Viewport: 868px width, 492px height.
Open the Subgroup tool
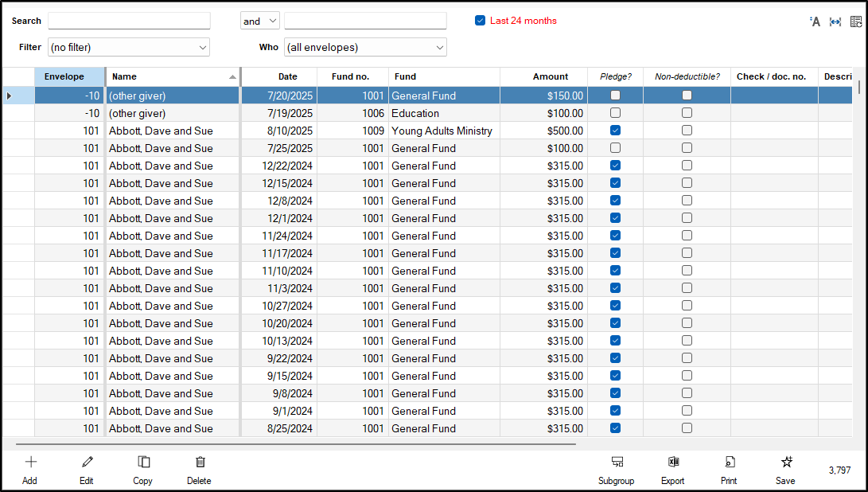[x=616, y=469]
